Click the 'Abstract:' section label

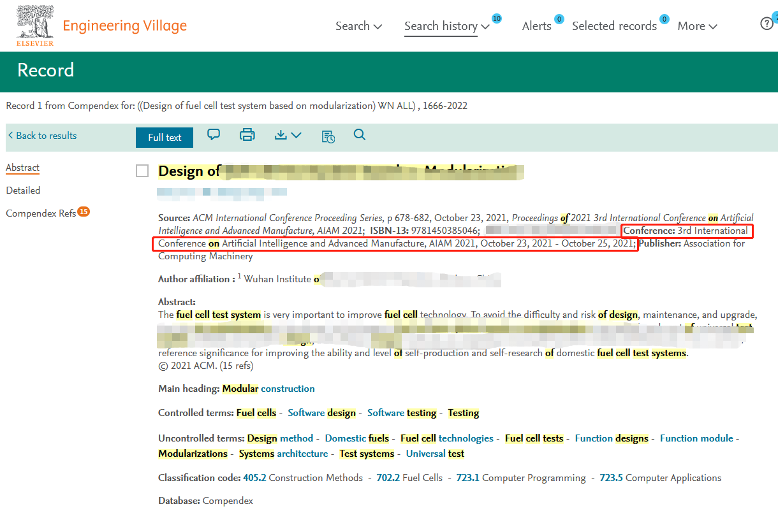pyautogui.click(x=177, y=302)
